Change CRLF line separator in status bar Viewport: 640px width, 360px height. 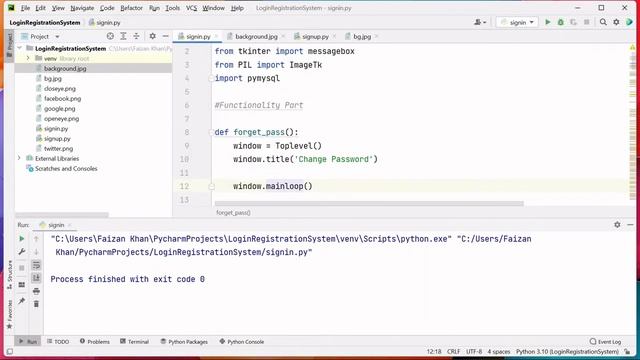tap(453, 351)
